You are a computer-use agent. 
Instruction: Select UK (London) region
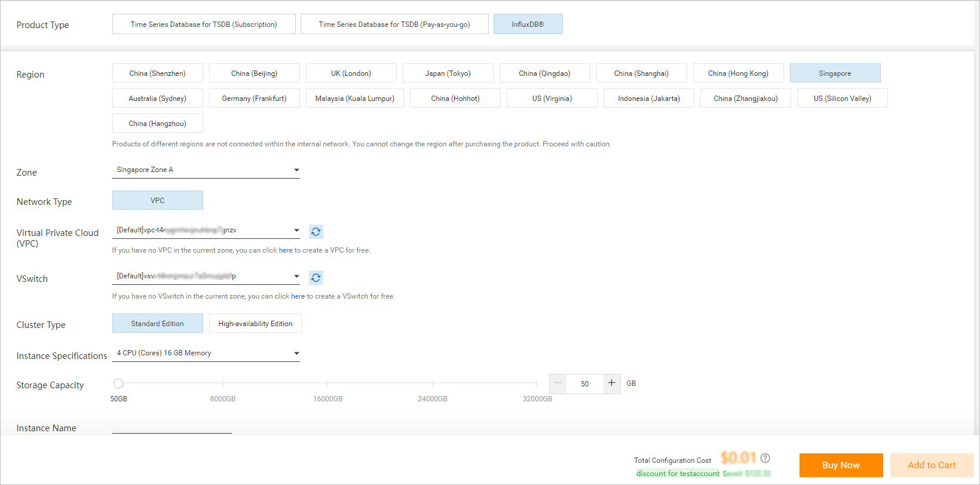[351, 73]
